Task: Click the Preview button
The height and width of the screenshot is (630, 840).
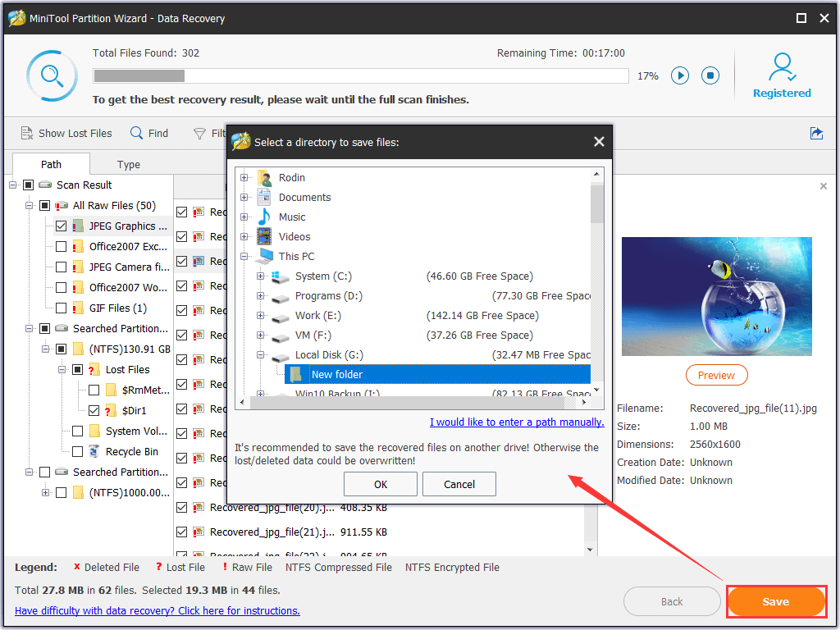Action: coord(716,375)
